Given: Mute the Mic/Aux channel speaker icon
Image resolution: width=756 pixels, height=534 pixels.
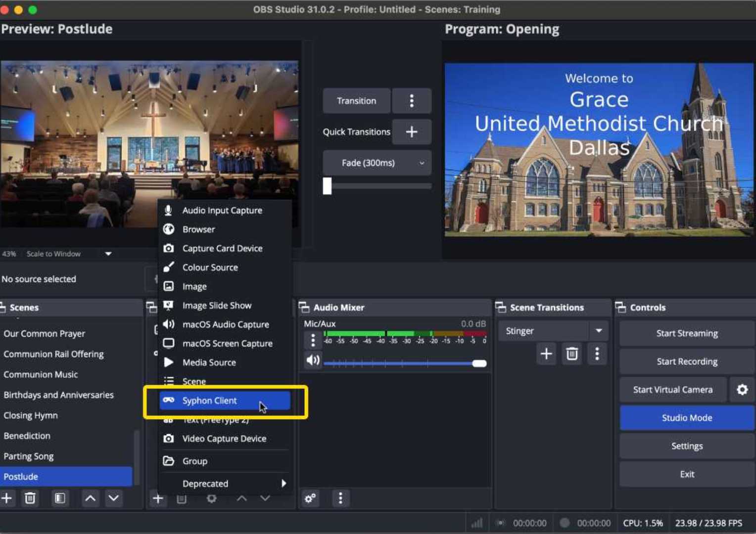Looking at the screenshot, I should [x=313, y=360].
